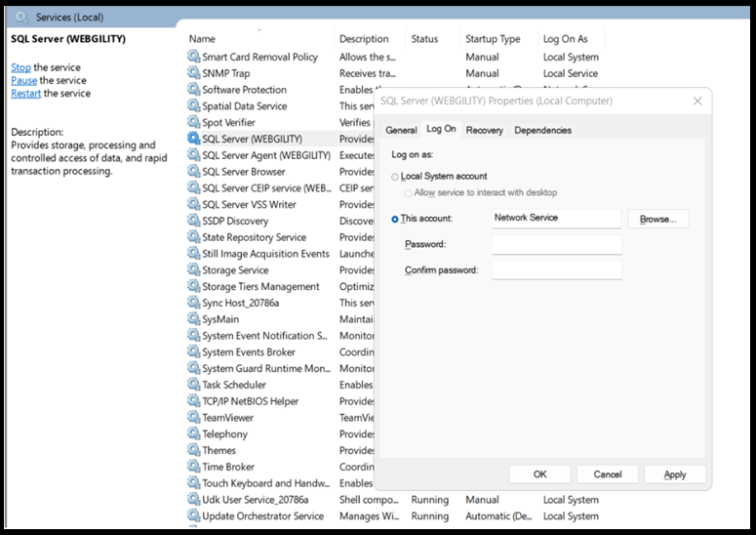The image size is (756, 535).
Task: Switch to the General tab
Action: (x=401, y=130)
